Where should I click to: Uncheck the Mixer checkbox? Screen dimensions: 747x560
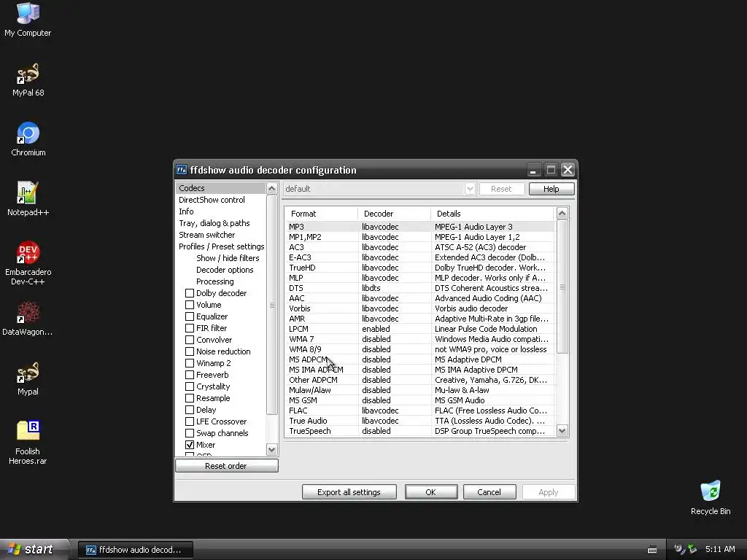click(x=190, y=445)
